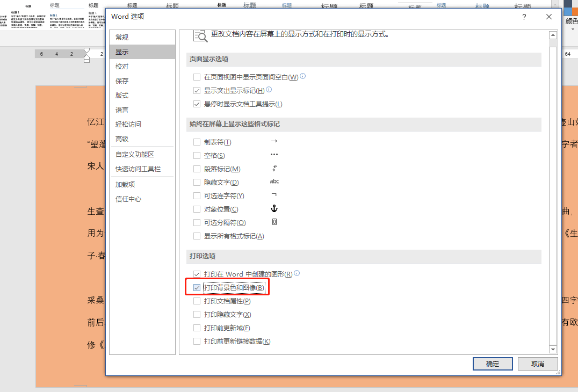Click the tab arrow symbol beside 制表符
This screenshot has width=578, height=392.
(x=273, y=141)
